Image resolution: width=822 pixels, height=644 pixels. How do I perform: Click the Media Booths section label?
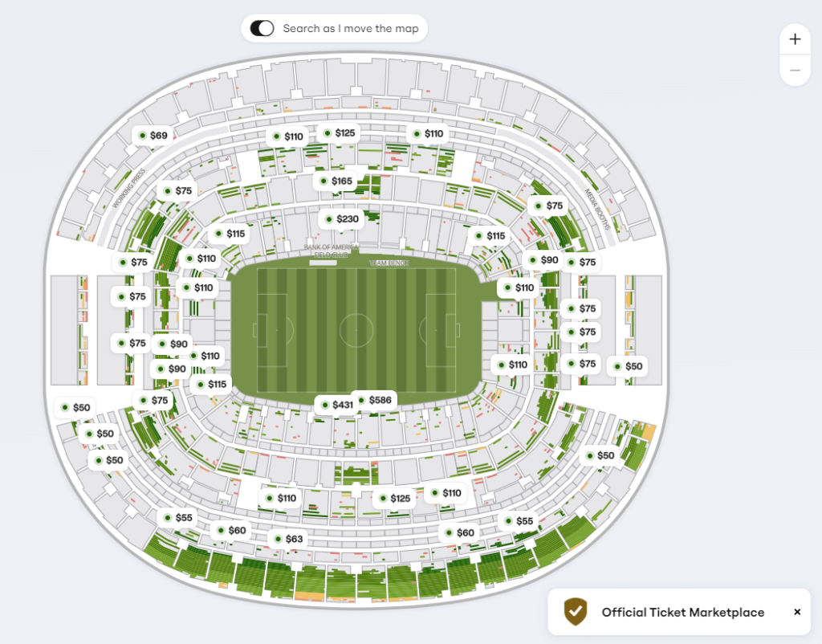[597, 210]
